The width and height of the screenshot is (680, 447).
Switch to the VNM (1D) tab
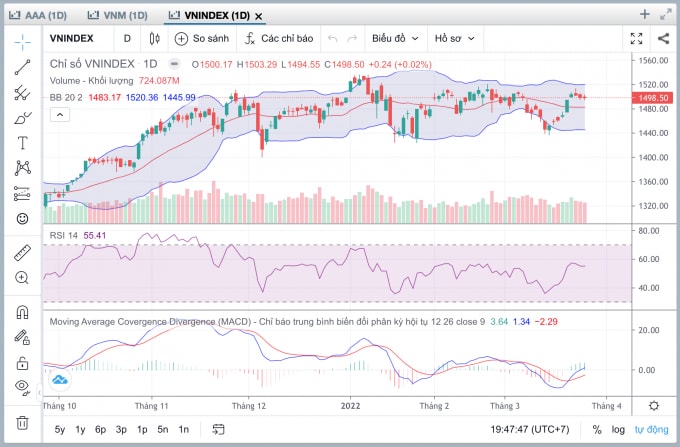(x=118, y=16)
